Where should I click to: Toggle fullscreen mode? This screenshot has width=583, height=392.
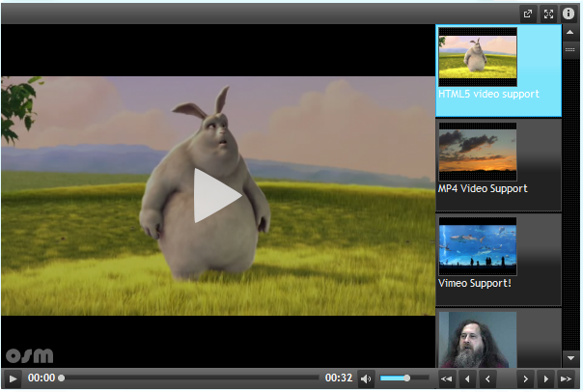[548, 14]
